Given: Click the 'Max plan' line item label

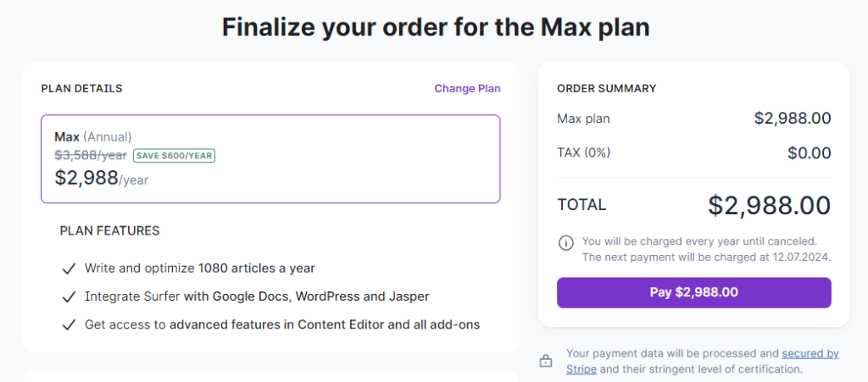Looking at the screenshot, I should 583,119.
